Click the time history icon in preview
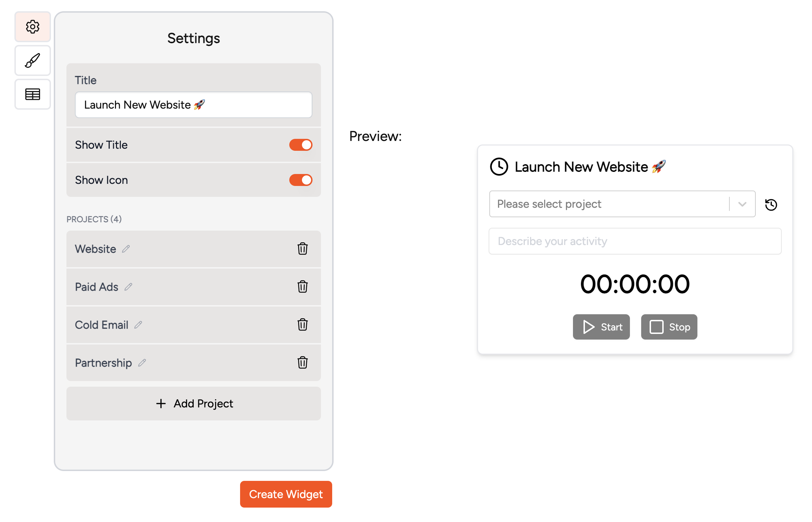The width and height of the screenshot is (812, 522). [x=771, y=204]
